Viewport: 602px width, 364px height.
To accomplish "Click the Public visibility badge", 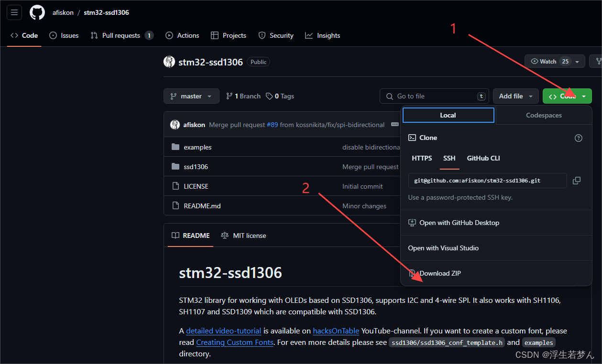I will point(259,62).
